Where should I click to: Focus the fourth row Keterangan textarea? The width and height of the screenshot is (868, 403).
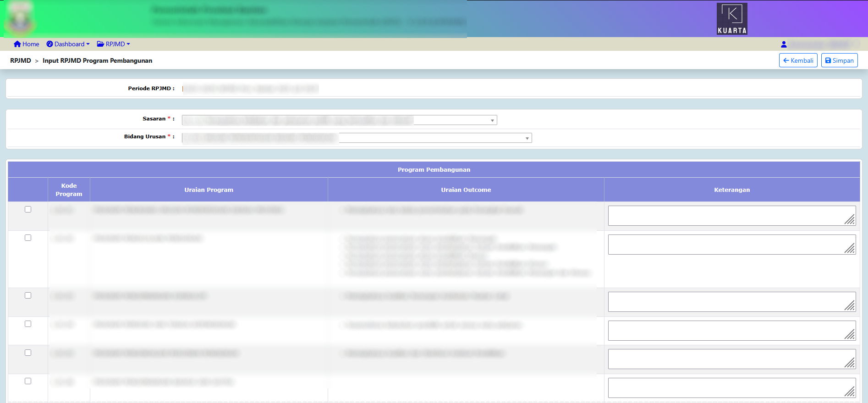pos(732,331)
